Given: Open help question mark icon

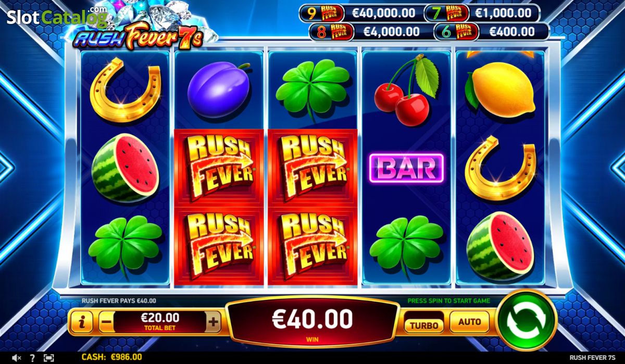Looking at the screenshot, I should 32,358.
